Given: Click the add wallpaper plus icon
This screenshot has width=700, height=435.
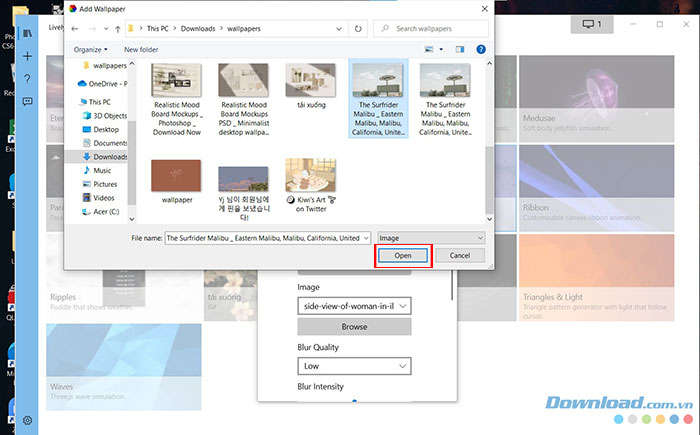Looking at the screenshot, I should coord(27,57).
